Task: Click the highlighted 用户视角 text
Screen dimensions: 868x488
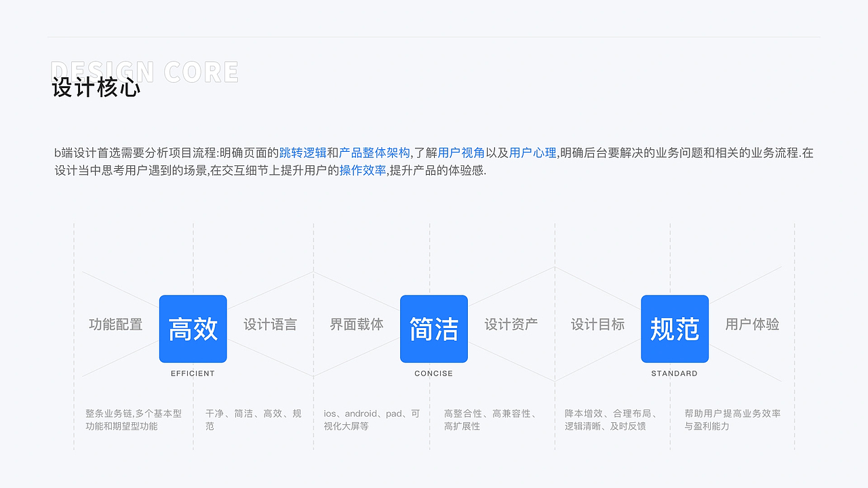Action: [461, 153]
